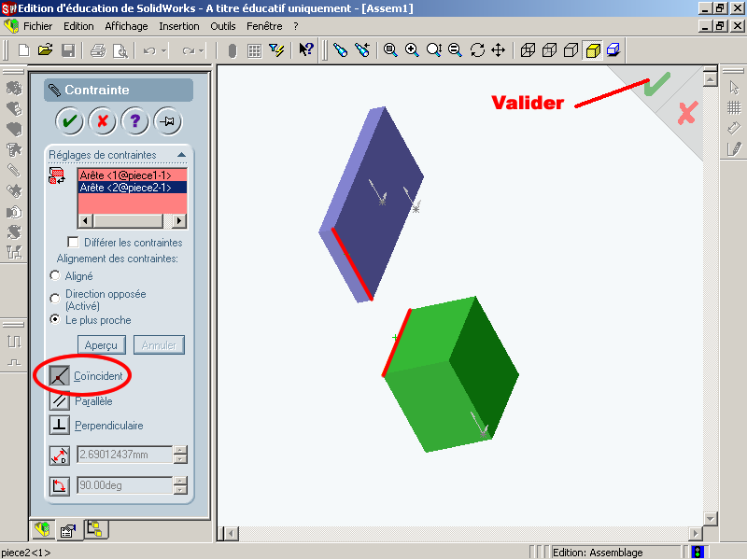The image size is (747, 560).
Task: Click the angle constraint icon
Action: point(60,486)
